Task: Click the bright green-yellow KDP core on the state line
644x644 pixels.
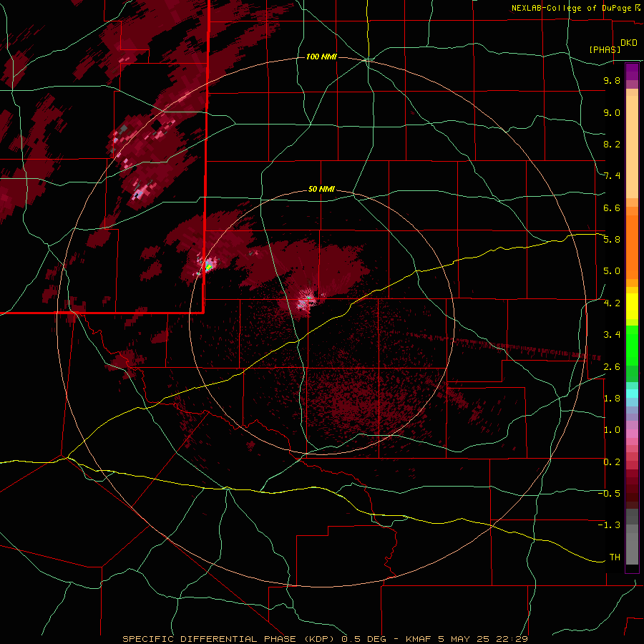Action: tap(209, 267)
